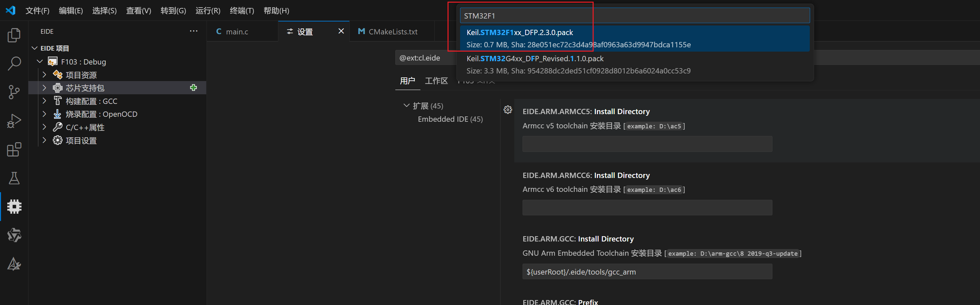
Task: Click the GCC Install Directory input field
Action: click(x=647, y=272)
